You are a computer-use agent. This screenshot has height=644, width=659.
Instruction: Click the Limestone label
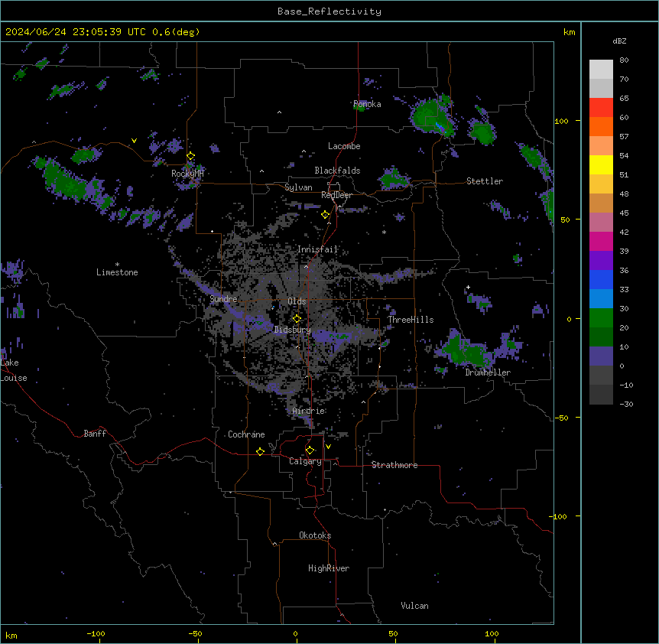tap(117, 272)
